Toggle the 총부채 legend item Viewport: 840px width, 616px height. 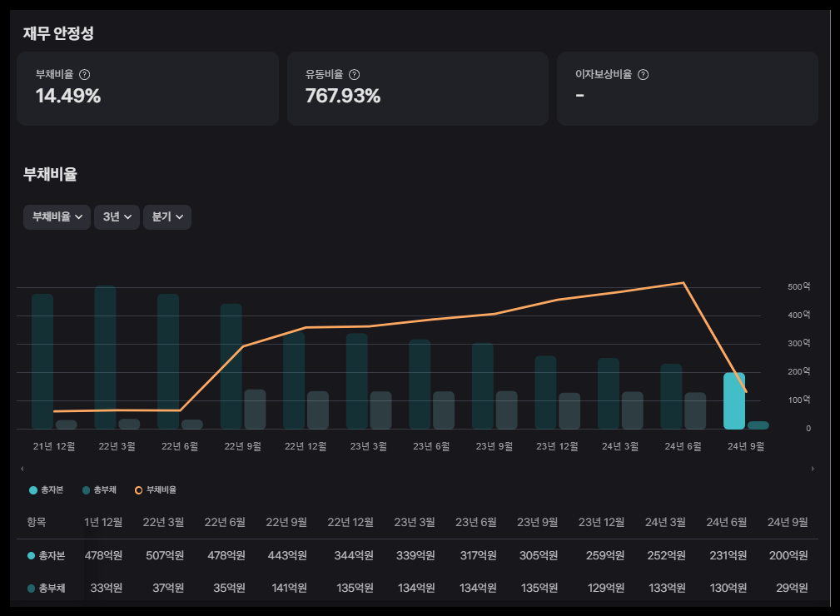pos(99,489)
